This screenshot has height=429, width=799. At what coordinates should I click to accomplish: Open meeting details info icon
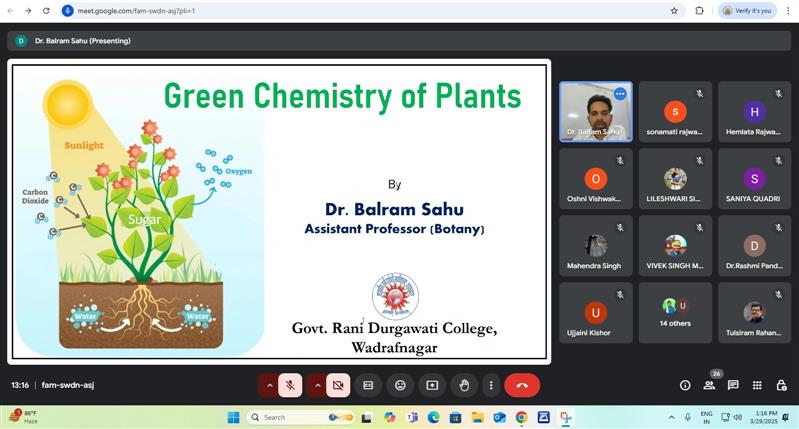pyautogui.click(x=685, y=385)
